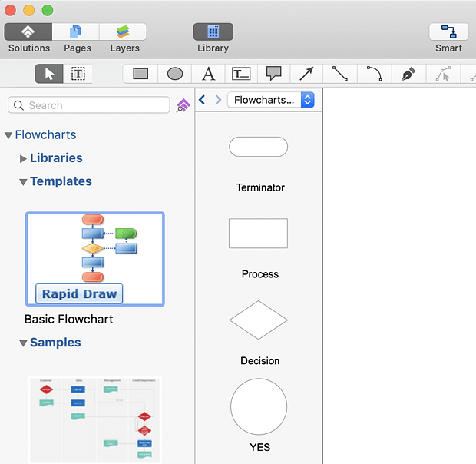This screenshot has width=476, height=464.
Task: Select the straight line tool
Action: 340,74
